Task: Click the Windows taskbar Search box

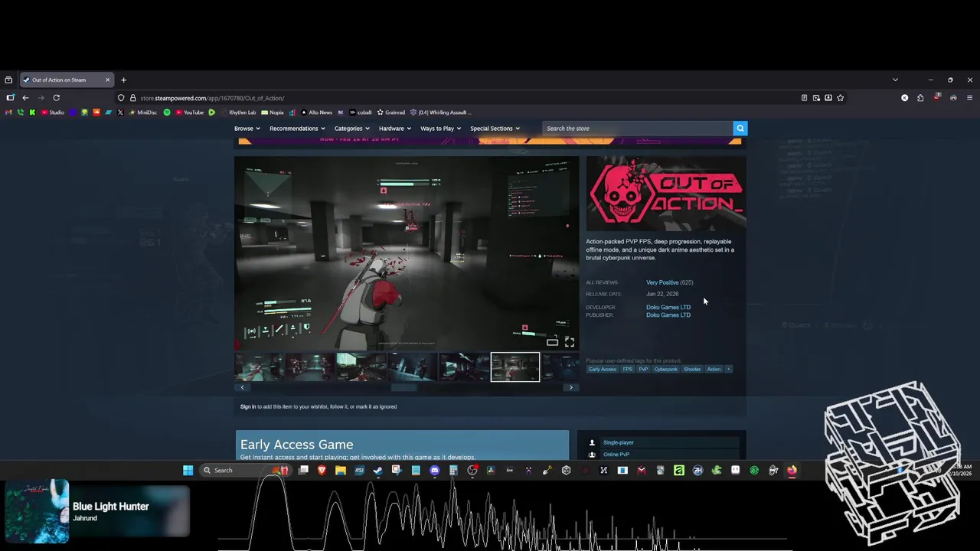Action: (x=245, y=470)
